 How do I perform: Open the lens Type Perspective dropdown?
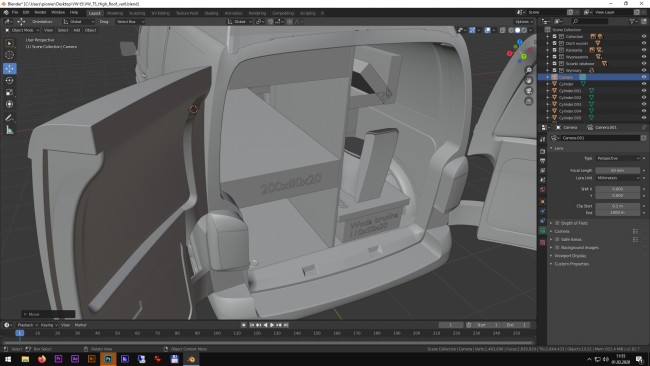[x=618, y=158]
